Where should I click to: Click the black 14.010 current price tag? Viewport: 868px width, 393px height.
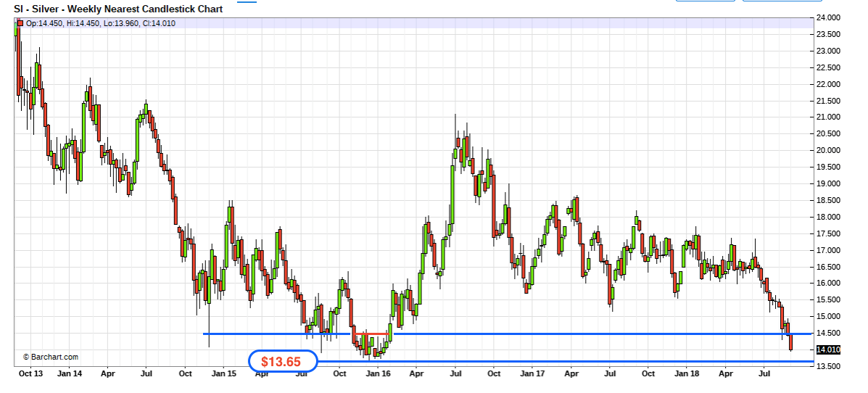click(829, 349)
